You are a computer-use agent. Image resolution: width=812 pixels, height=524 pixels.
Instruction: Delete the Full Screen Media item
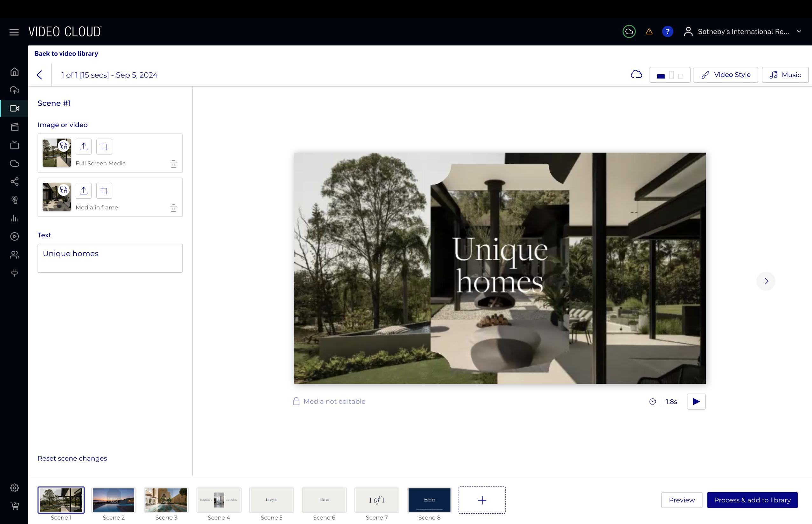point(173,164)
